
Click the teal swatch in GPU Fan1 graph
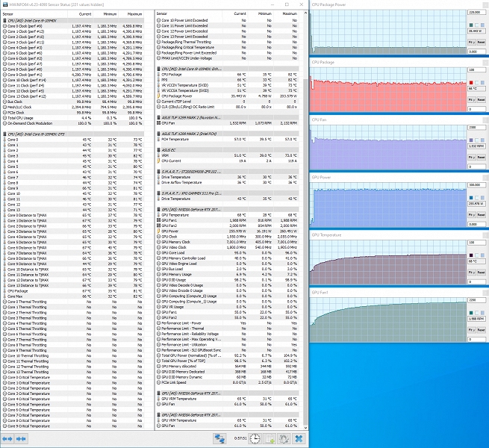[471, 313]
